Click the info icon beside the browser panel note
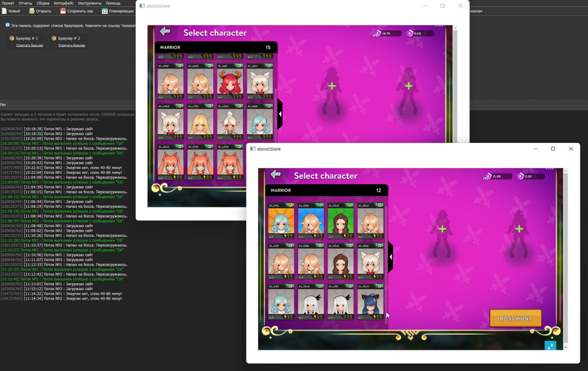The height and width of the screenshot is (371, 588). 7,25
